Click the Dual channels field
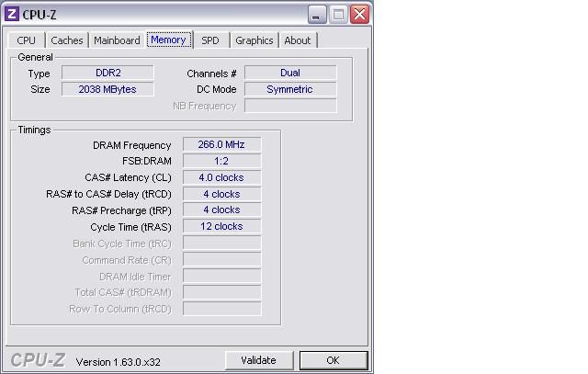This screenshot has width=588, height=374. [x=290, y=73]
